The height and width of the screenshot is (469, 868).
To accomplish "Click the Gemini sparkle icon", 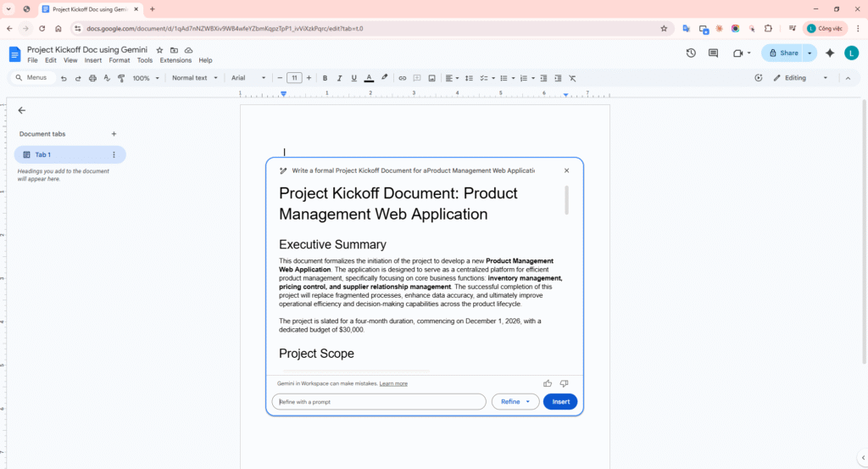I will coord(830,53).
